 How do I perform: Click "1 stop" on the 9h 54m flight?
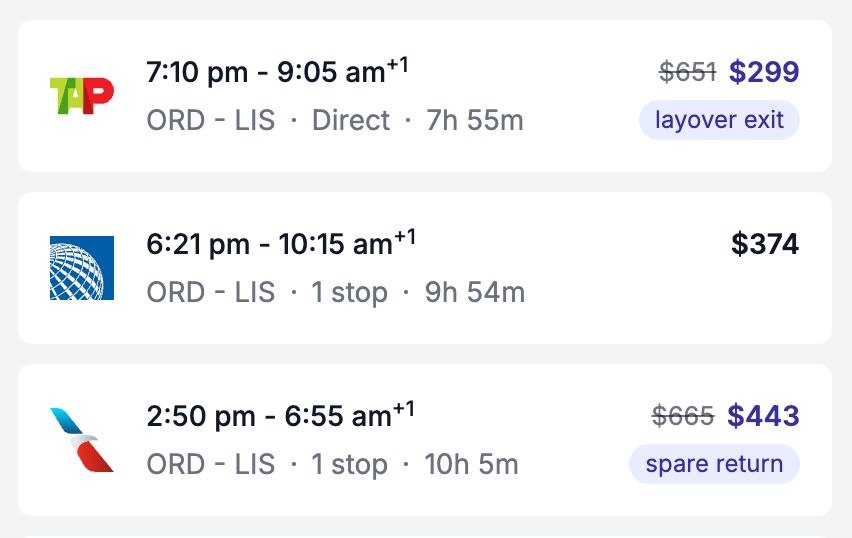(x=349, y=293)
